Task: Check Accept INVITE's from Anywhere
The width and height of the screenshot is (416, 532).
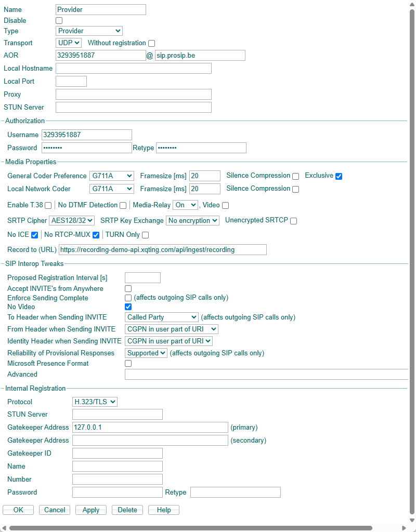Action: 128,288
